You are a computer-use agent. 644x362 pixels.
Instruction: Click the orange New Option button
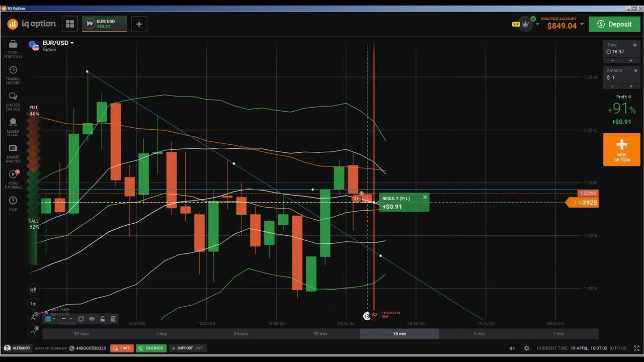click(621, 149)
